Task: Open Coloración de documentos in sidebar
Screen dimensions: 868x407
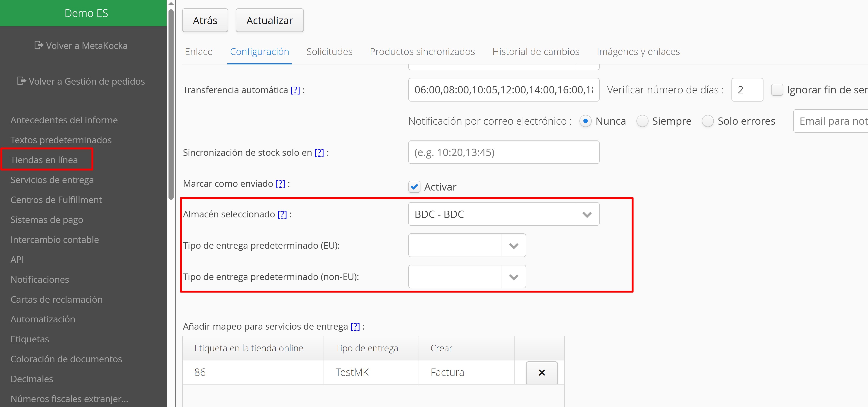Action: tap(66, 359)
